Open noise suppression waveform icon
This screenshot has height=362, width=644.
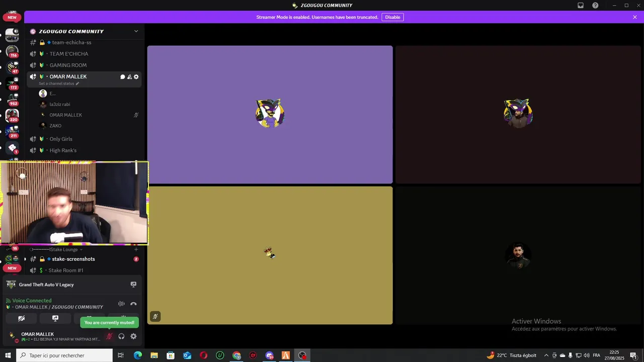coord(121,304)
